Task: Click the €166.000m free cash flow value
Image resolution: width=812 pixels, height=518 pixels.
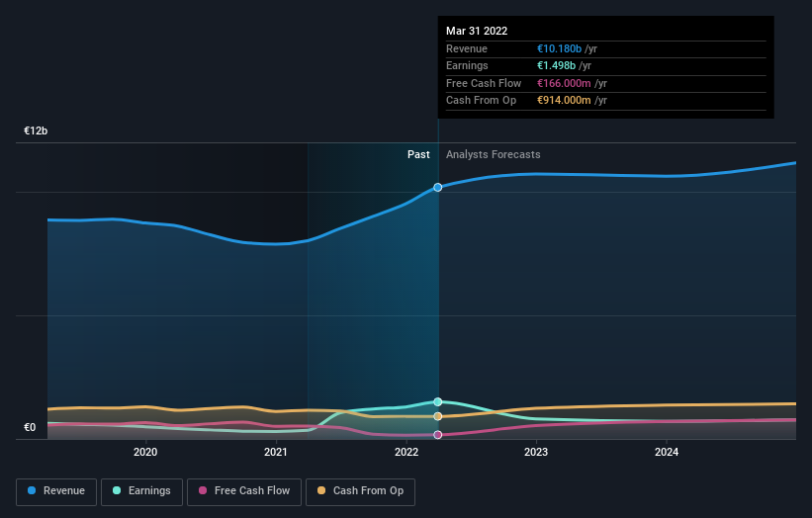Action: (x=564, y=83)
